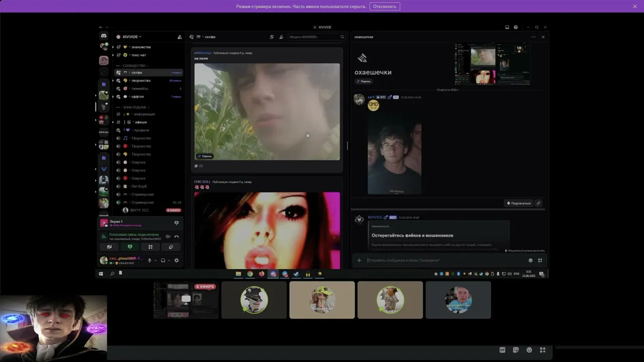Click the Экран 1 stream options icon
The image size is (644, 362).
click(177, 223)
